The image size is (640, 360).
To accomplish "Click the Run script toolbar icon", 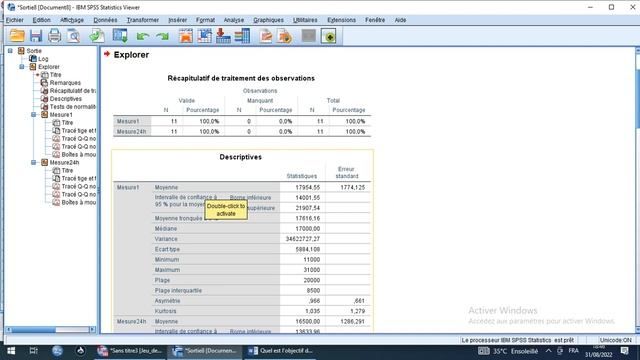I will [x=285, y=36].
